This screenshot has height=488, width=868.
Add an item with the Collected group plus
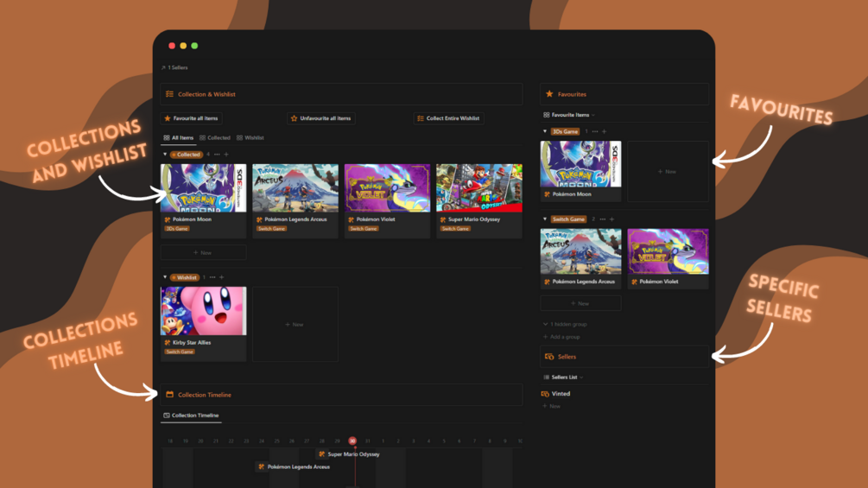pos(226,155)
